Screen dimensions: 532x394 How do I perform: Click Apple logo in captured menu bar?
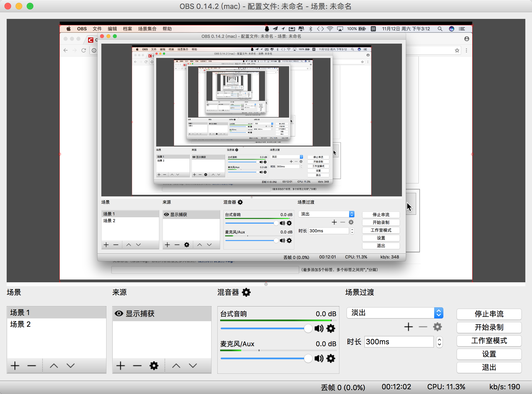(x=69, y=29)
